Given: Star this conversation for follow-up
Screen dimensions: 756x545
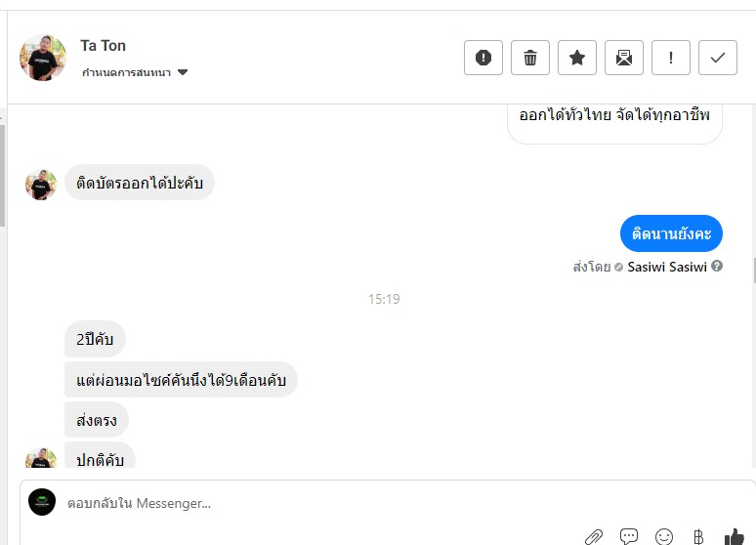Looking at the screenshot, I should pyautogui.click(x=577, y=58).
